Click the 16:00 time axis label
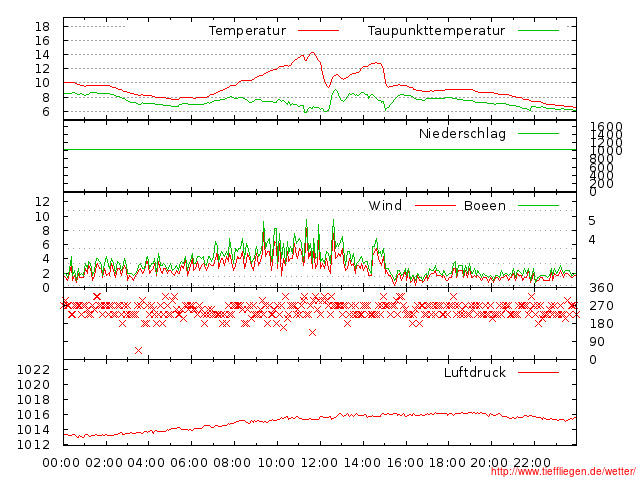The height and width of the screenshot is (480, 640). [405, 463]
